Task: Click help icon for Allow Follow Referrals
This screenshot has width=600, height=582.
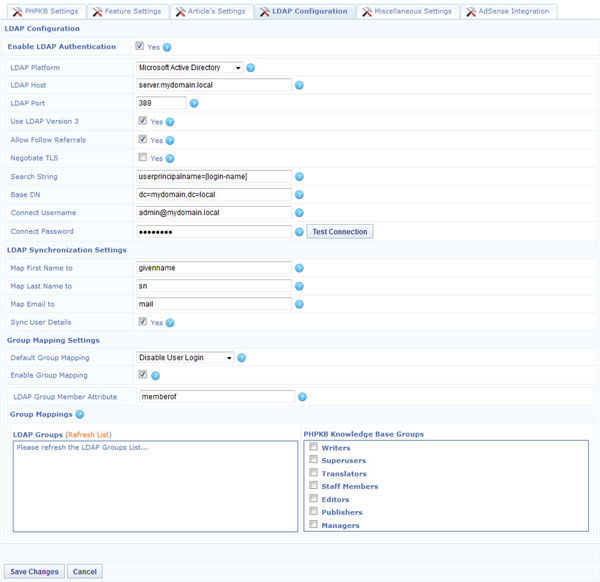Action: click(170, 140)
